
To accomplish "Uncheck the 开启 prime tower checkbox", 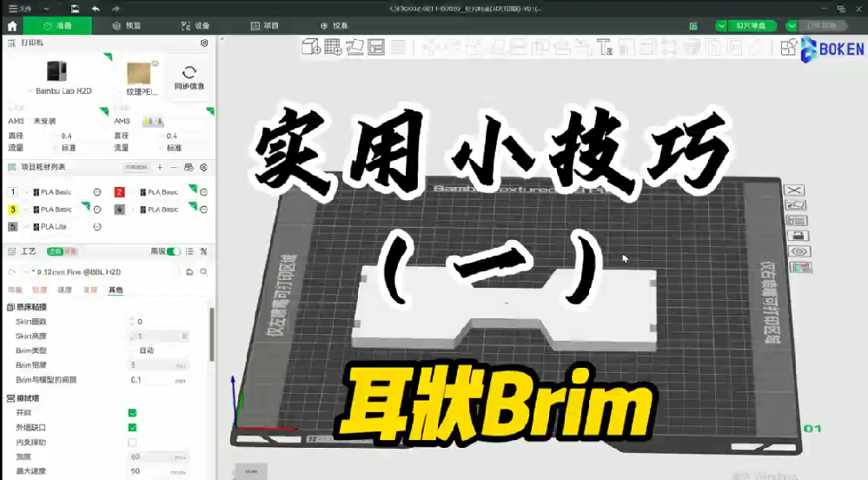I will click(132, 413).
